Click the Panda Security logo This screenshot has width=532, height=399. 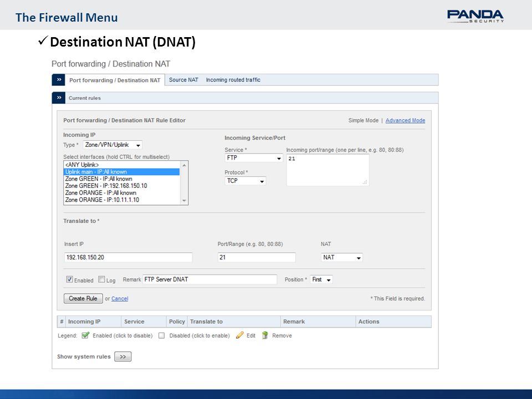475,16
